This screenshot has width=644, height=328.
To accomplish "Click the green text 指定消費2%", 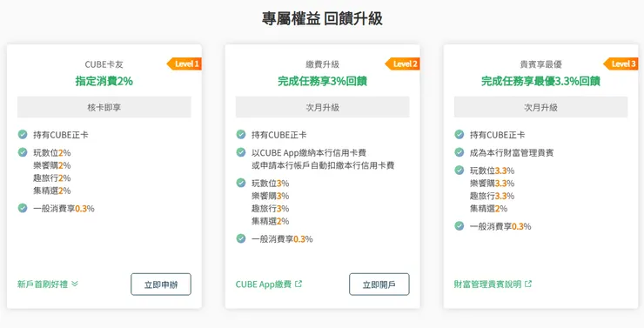I will point(104,81).
